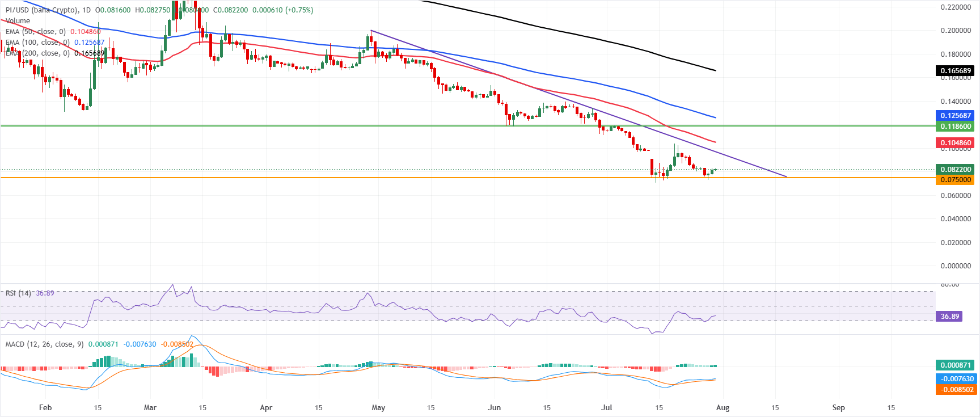Click the current price 0.082200 tag
This screenshot has height=417, width=980.
956,169
